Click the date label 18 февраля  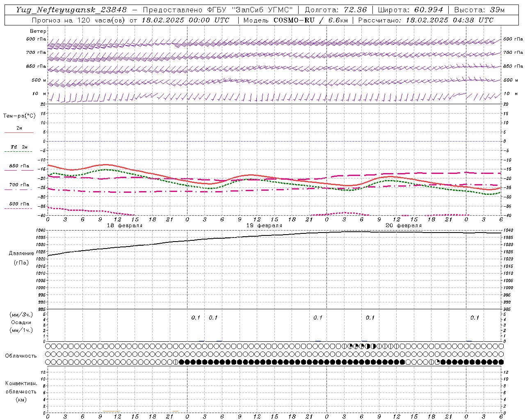click(x=125, y=226)
